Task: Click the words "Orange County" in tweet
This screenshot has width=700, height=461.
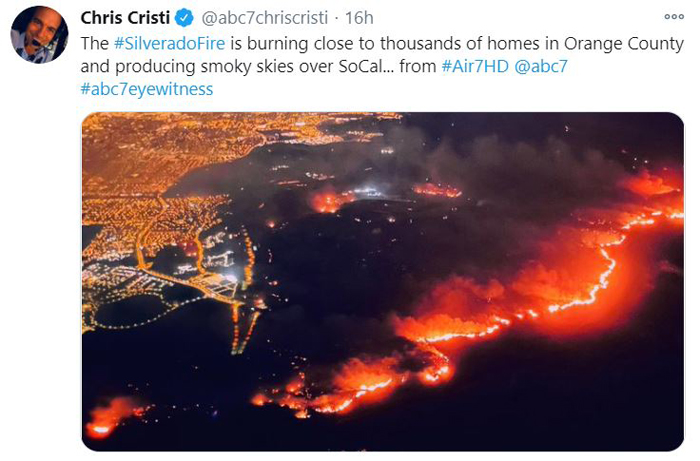Action: [624, 44]
